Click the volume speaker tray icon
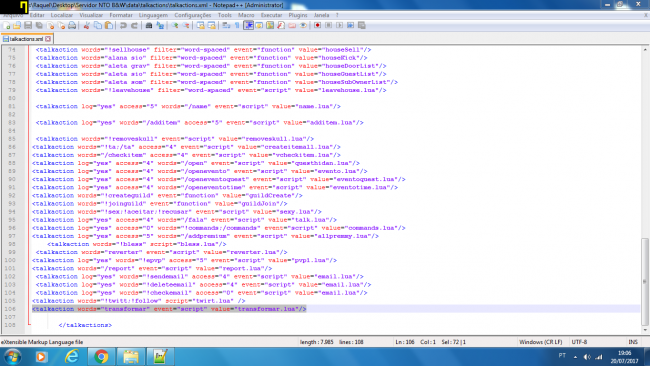 [x=587, y=356]
